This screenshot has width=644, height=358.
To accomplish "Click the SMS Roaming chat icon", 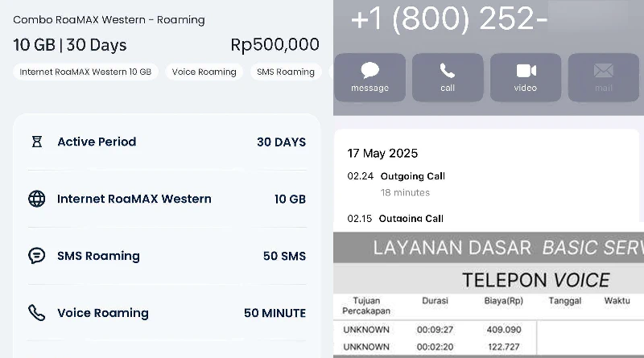I will coord(36,256).
